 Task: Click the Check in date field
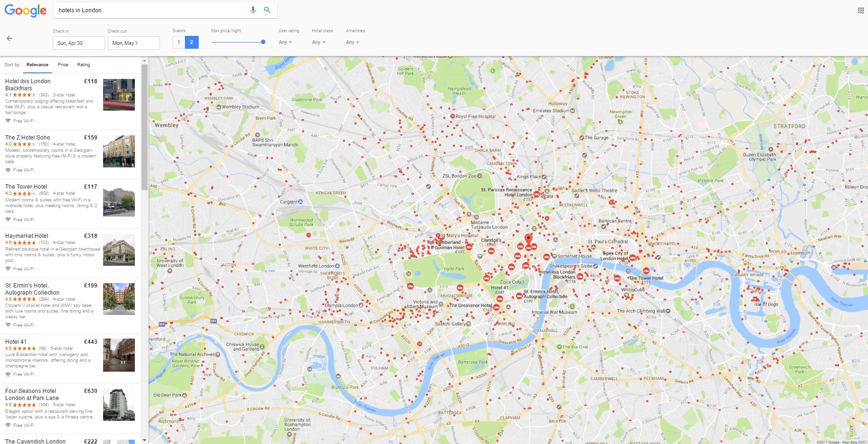[x=79, y=43]
